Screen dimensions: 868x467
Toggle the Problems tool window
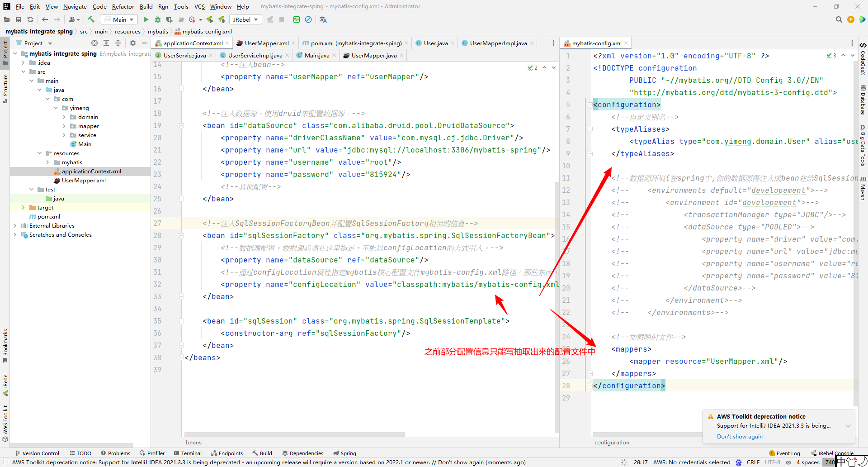115,453
